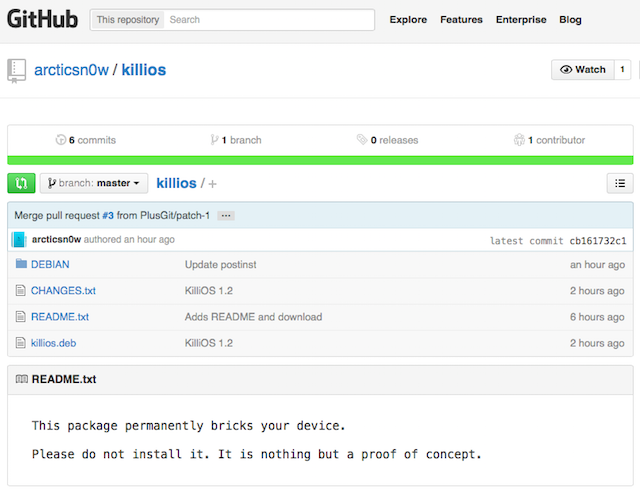Open the branch: master dropdown
The height and width of the screenshot is (491, 640).
(94, 183)
